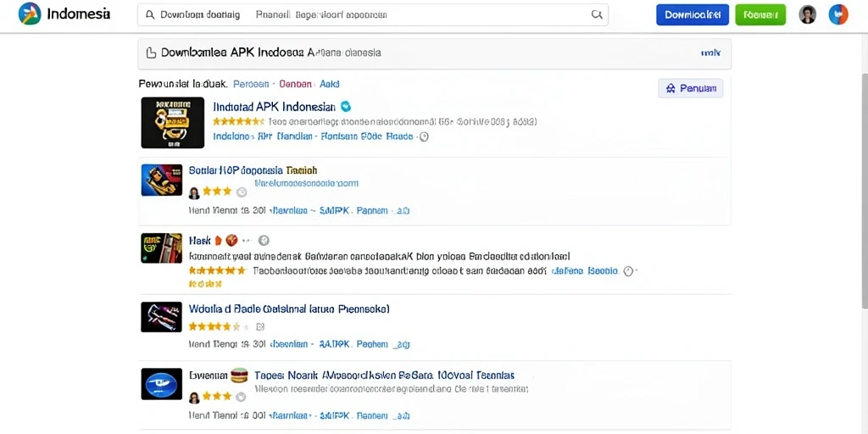Click the grey circle icon in the Hask row
Viewport: 868px width, 434px height.
click(x=264, y=240)
